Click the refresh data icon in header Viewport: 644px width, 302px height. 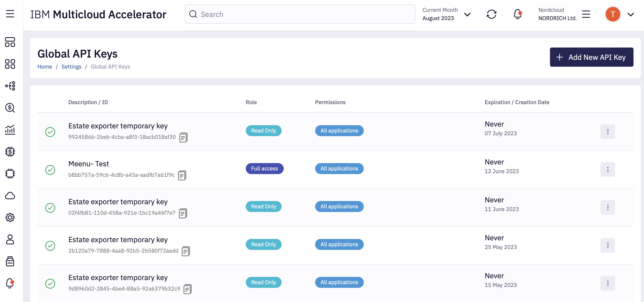tap(491, 14)
